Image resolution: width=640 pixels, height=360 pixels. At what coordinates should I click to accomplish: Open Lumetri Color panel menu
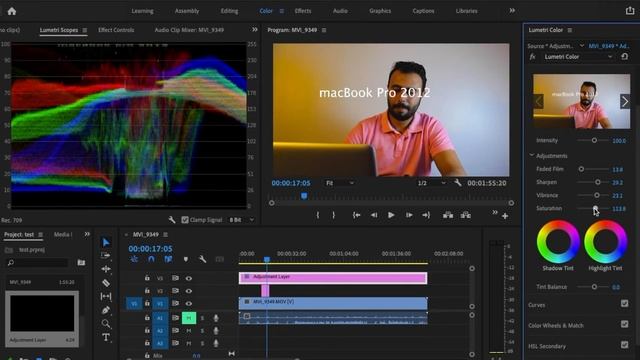point(570,30)
